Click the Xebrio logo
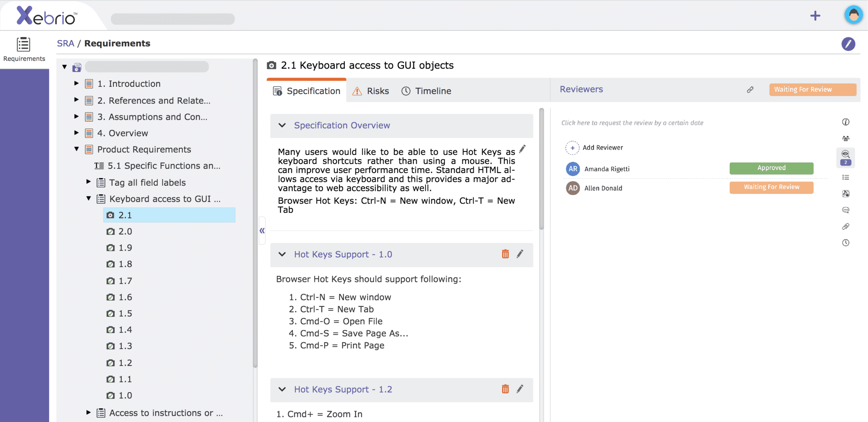 (x=47, y=16)
